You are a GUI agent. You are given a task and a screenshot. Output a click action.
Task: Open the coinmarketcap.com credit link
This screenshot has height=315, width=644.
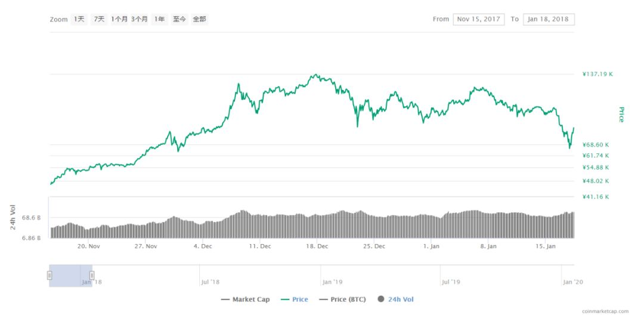tap(605, 311)
